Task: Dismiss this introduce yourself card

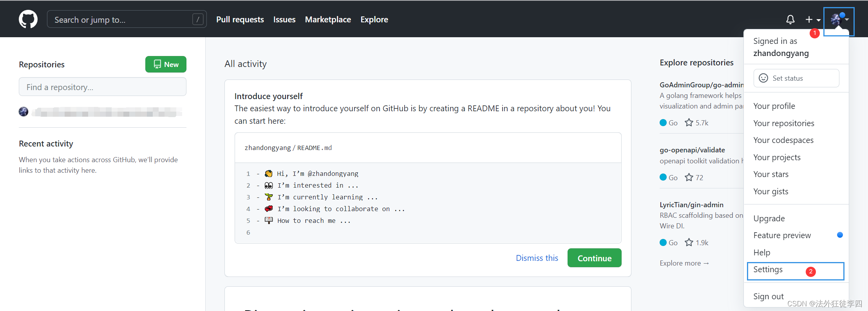Action: [537, 258]
